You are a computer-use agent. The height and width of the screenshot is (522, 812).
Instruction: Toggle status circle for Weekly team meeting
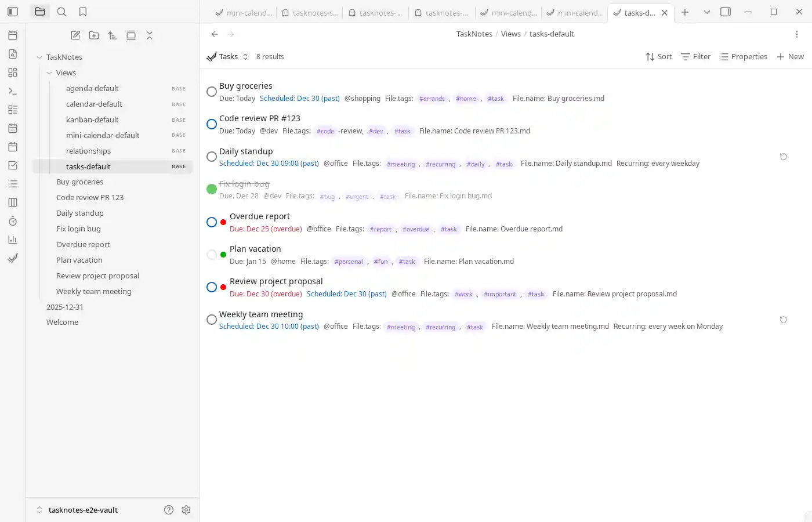point(212,320)
